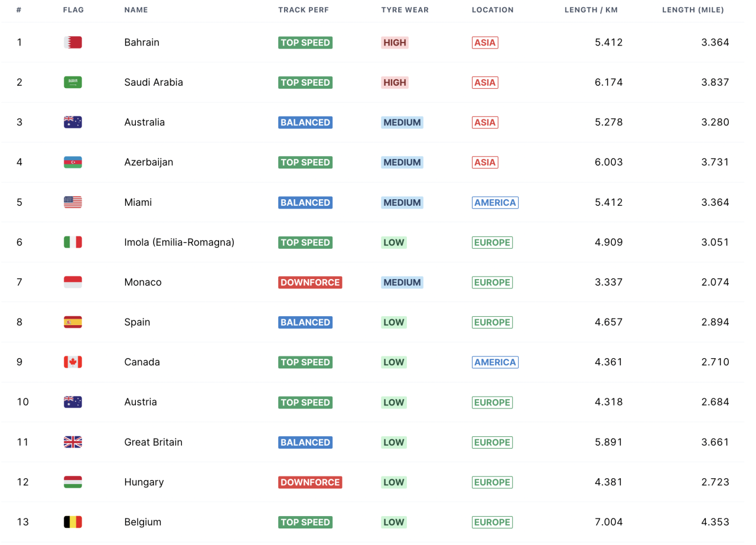756x545 pixels.
Task: Click the BALANCED badge in the Australia row
Action: pyautogui.click(x=305, y=122)
